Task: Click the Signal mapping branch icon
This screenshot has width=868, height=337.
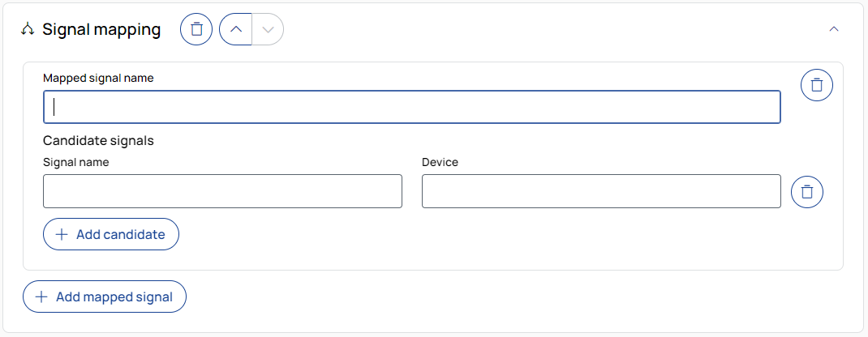Action: pyautogui.click(x=27, y=30)
